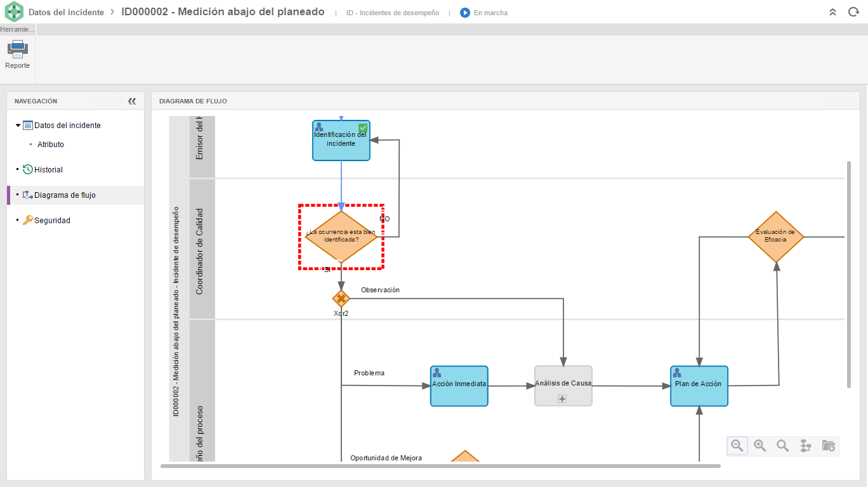The height and width of the screenshot is (487, 868).
Task: Click the Xor2 gateway symbol
Action: click(341, 298)
